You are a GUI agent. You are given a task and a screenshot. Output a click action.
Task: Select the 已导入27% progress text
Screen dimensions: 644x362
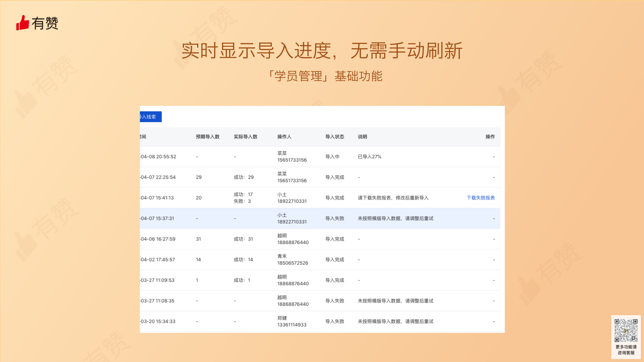pos(369,157)
